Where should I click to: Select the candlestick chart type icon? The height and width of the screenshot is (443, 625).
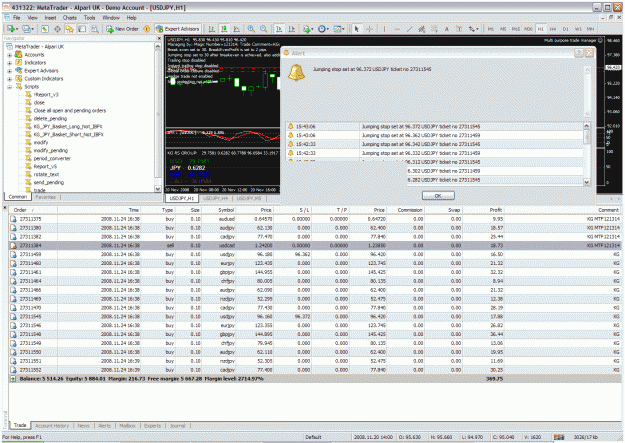point(224,29)
